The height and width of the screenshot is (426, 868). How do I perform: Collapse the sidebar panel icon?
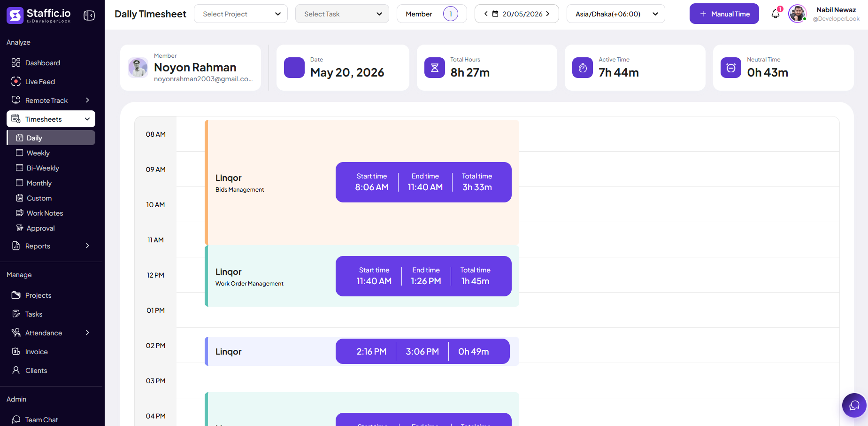pyautogui.click(x=89, y=15)
